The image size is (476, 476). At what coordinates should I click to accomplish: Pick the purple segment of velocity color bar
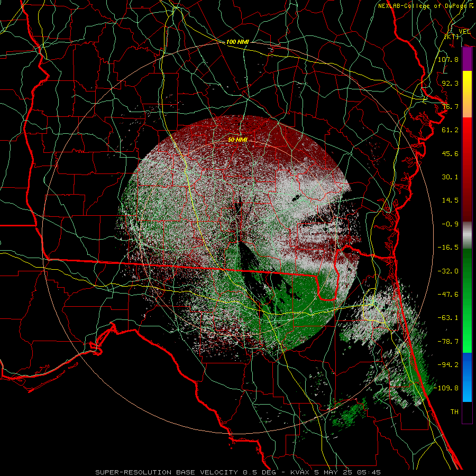467,59
